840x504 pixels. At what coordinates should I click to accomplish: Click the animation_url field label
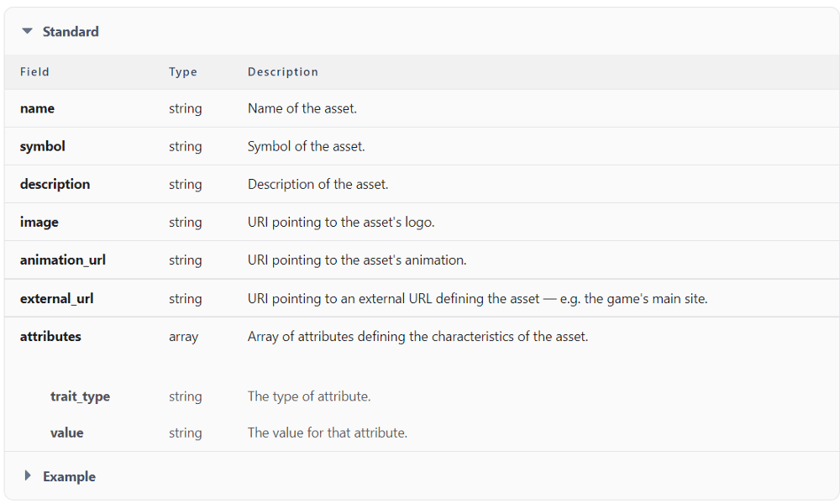(x=63, y=260)
